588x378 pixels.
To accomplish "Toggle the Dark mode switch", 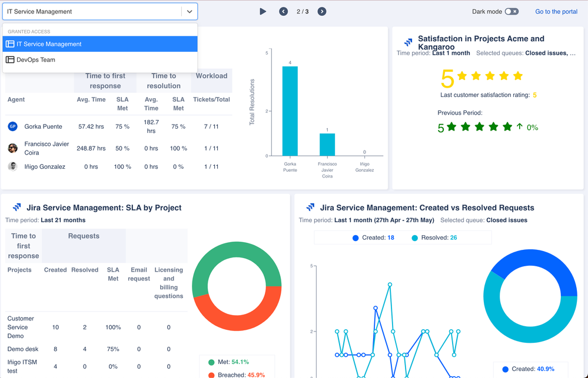I will [511, 12].
